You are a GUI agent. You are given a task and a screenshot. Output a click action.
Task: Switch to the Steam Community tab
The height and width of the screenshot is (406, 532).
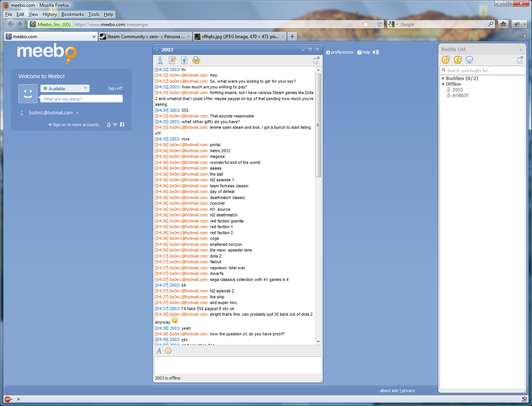click(x=145, y=36)
